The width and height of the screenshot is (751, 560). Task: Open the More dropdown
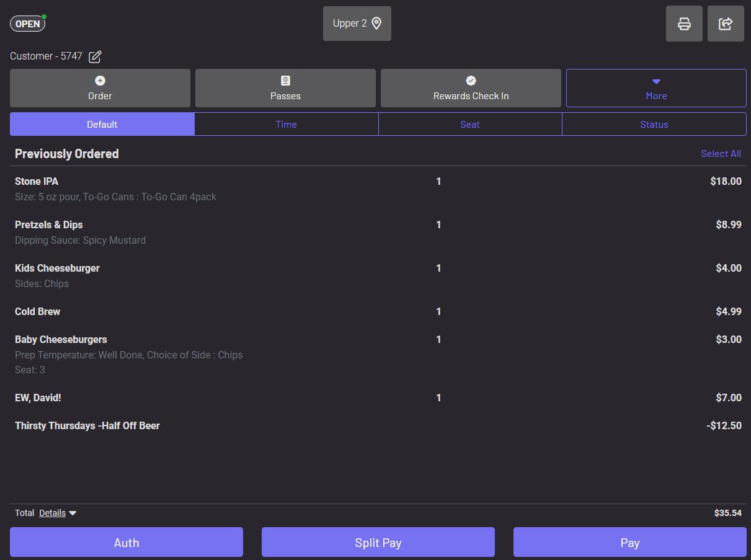[x=656, y=88]
